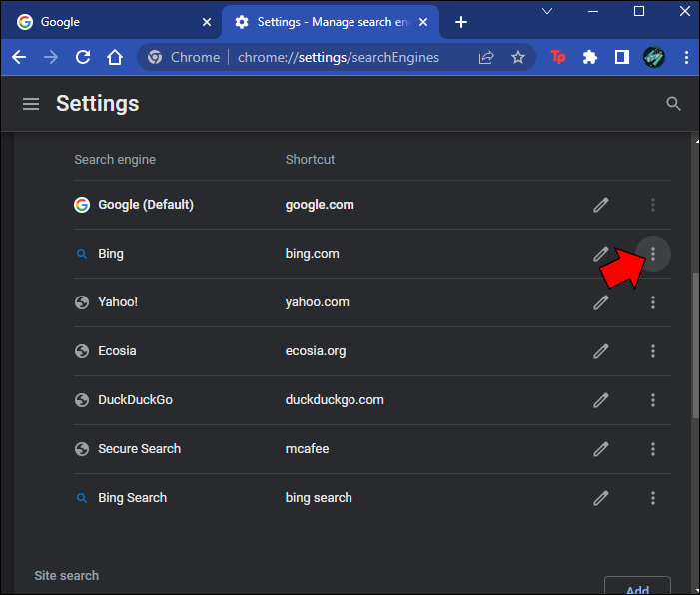This screenshot has width=700, height=595.
Task: Edit the Ecosia search engine
Action: [x=601, y=351]
